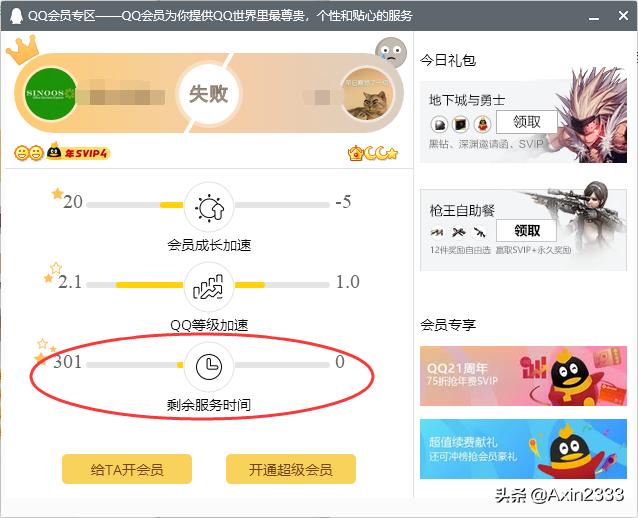The height and width of the screenshot is (518, 638).
Task: Click the QQ level acceleration chart icon
Action: [x=209, y=287]
